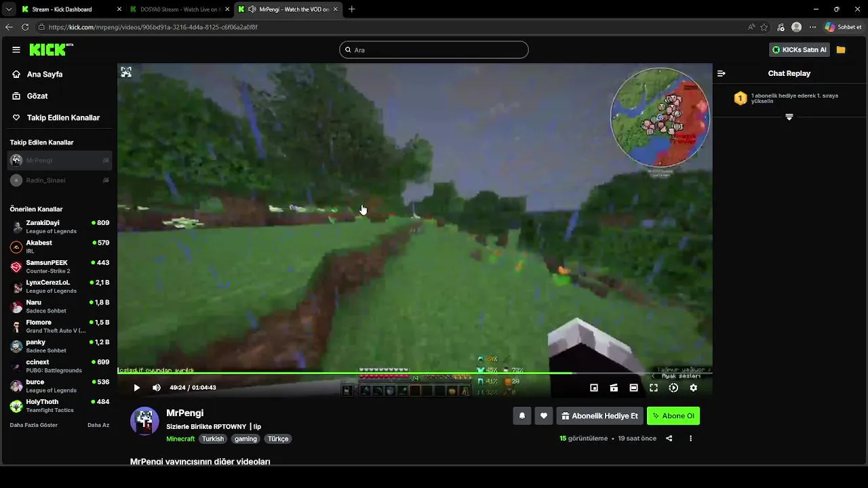Mute the video volume speaker icon
868x488 pixels.
(157, 388)
